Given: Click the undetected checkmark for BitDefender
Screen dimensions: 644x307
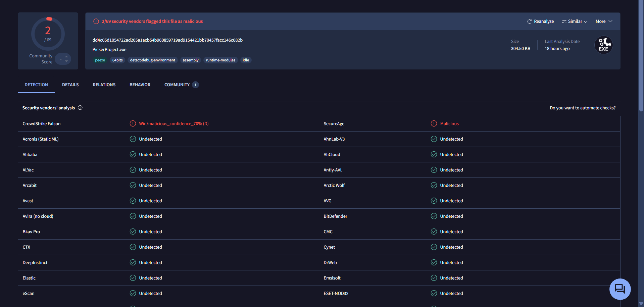Looking at the screenshot, I should click(434, 216).
